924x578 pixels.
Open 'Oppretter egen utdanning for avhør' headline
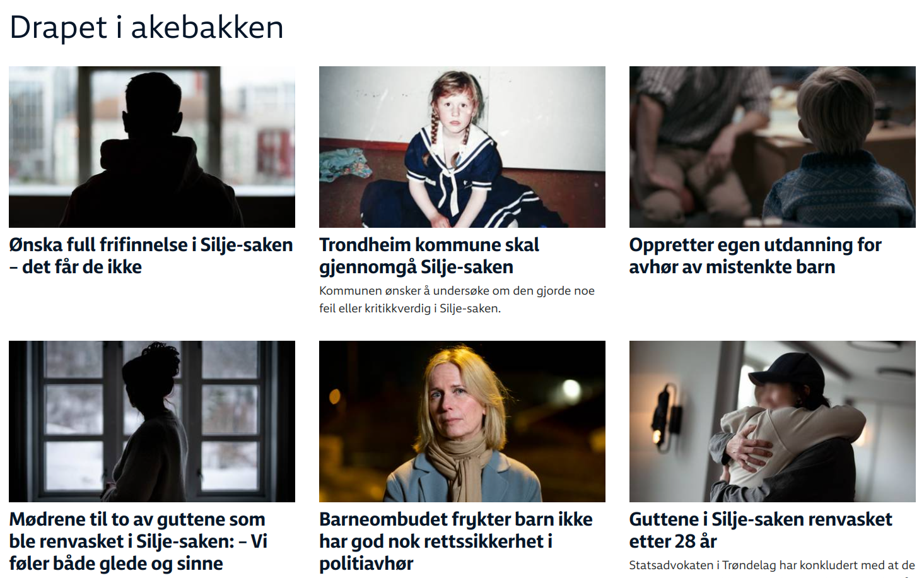(x=755, y=256)
